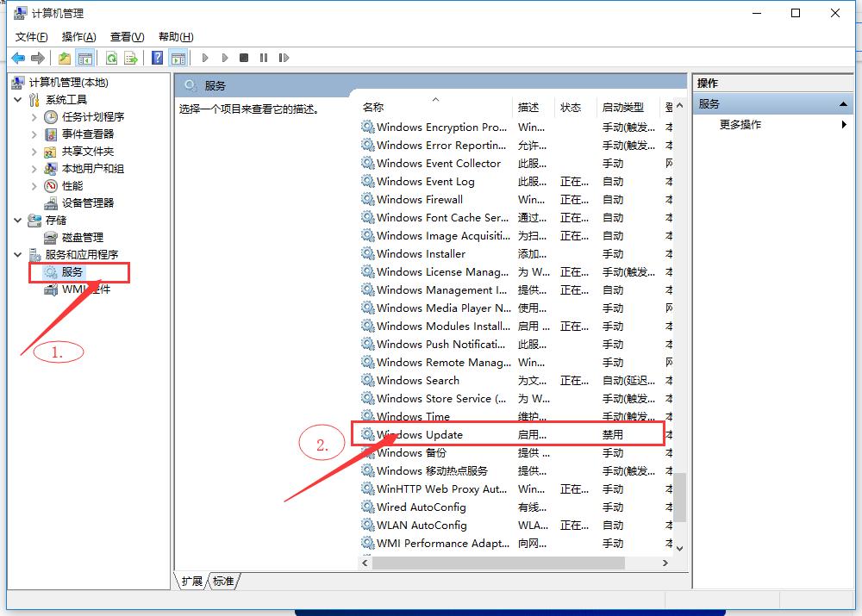Click the Export List icon
Viewport: 862px width, 616px height.
coord(130,58)
